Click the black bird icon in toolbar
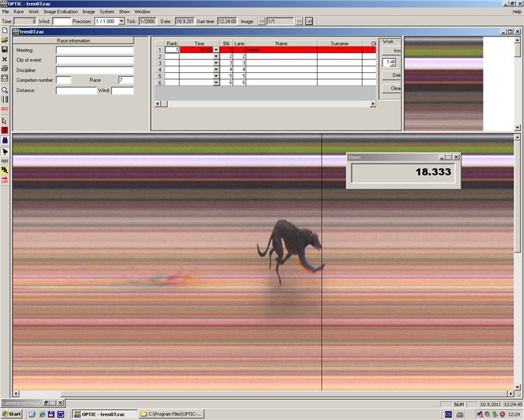This screenshot has width=524, height=420. tap(5, 152)
